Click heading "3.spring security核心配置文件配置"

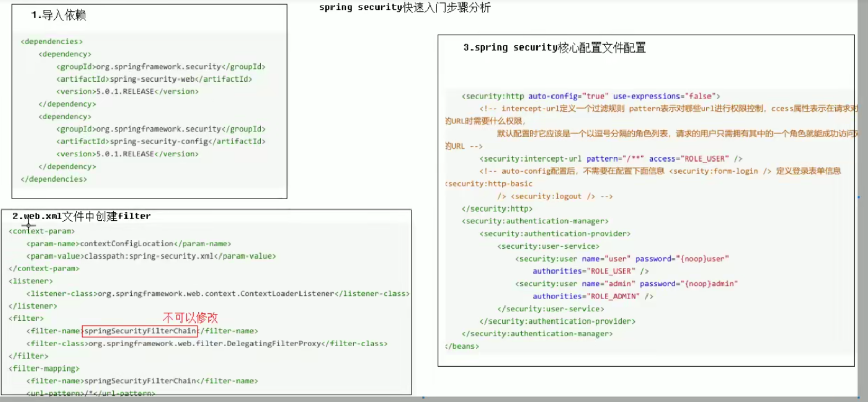[555, 47]
